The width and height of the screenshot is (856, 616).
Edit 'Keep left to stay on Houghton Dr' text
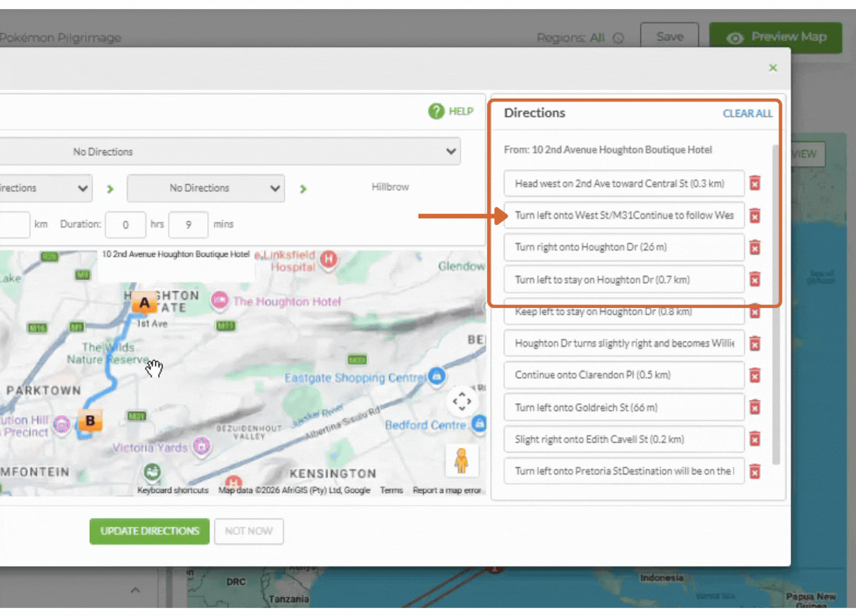tap(624, 311)
